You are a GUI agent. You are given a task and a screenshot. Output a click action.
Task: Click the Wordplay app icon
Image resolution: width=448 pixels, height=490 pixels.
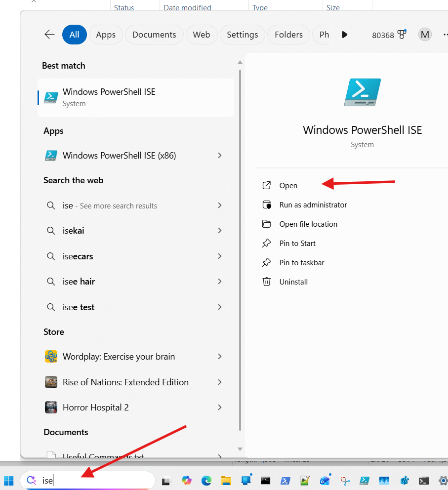51,357
